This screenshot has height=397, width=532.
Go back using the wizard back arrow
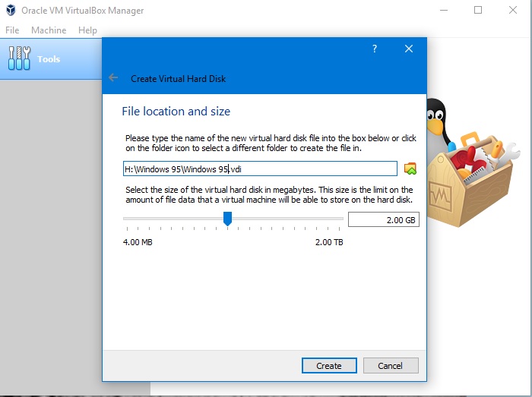point(113,78)
